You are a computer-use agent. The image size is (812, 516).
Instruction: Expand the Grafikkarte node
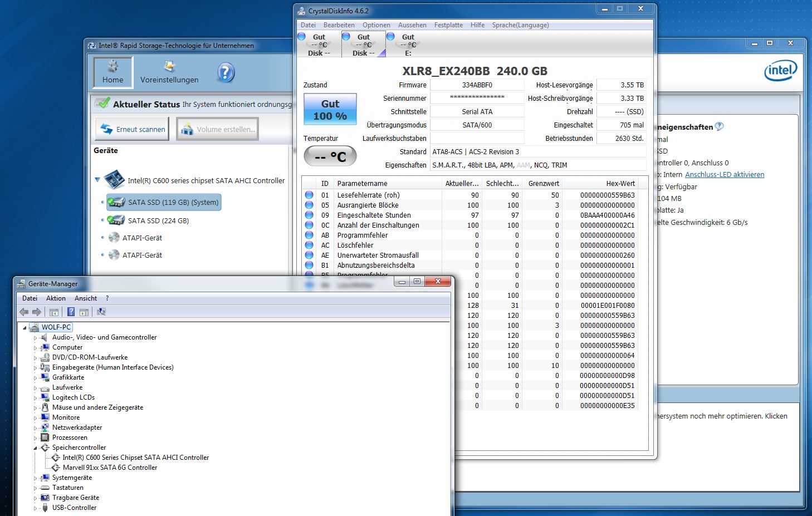pos(35,378)
